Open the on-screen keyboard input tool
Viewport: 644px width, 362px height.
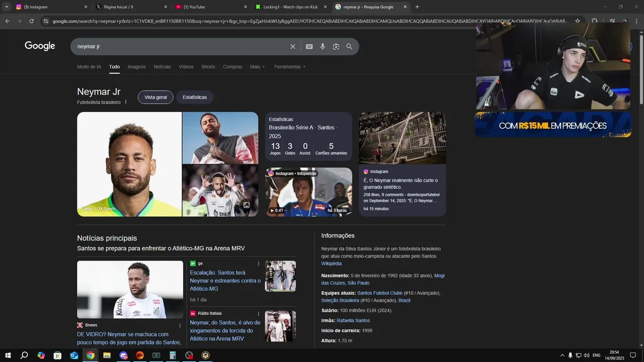tap(309, 46)
